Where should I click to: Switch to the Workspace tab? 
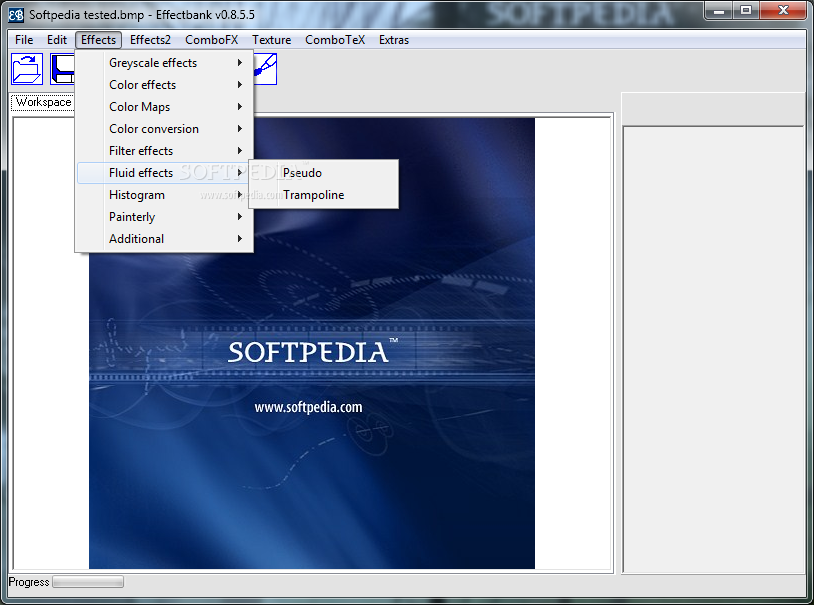pos(43,102)
